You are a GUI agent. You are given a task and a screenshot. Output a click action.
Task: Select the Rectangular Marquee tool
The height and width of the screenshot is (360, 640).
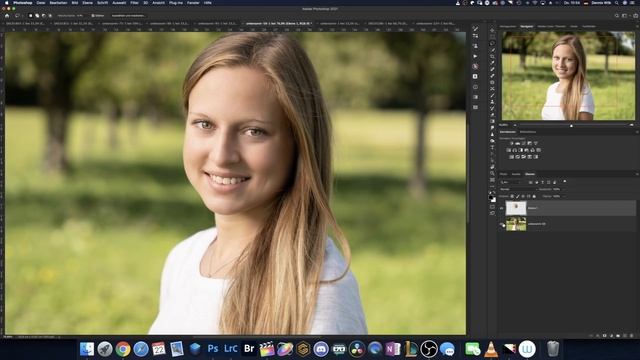[x=492, y=36]
